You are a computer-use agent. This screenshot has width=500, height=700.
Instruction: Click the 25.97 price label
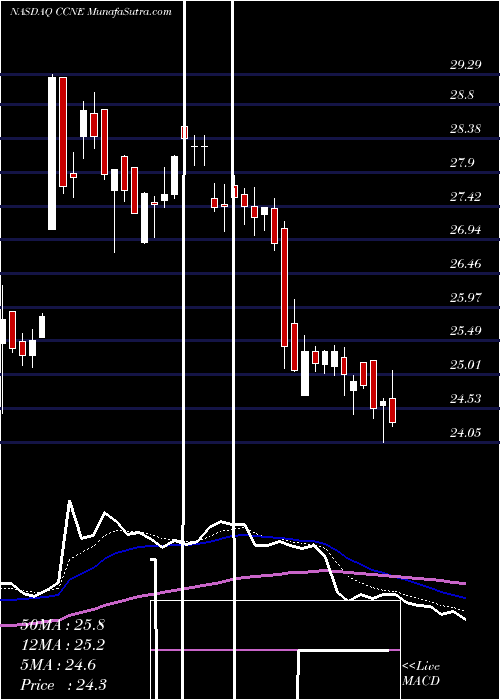tap(465, 298)
